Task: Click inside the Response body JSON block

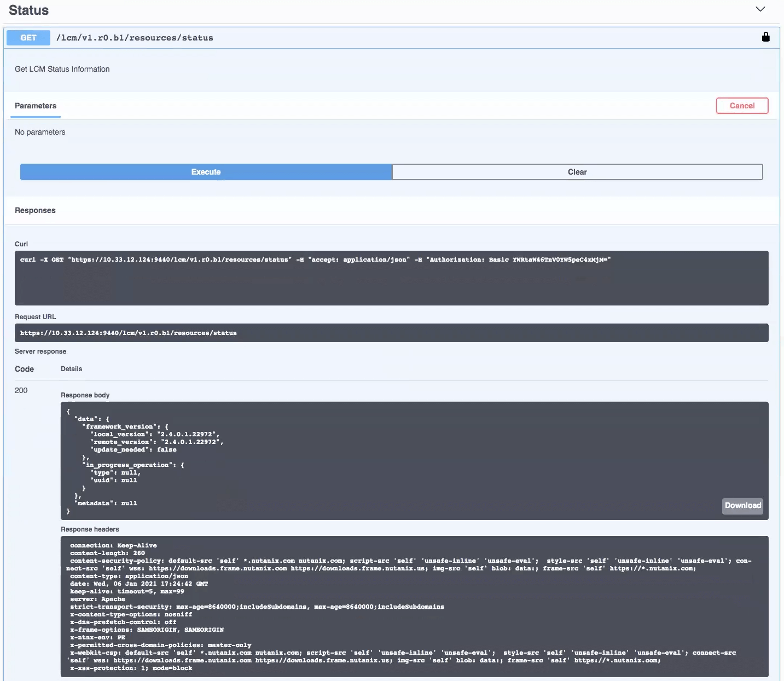Action: coord(383,460)
